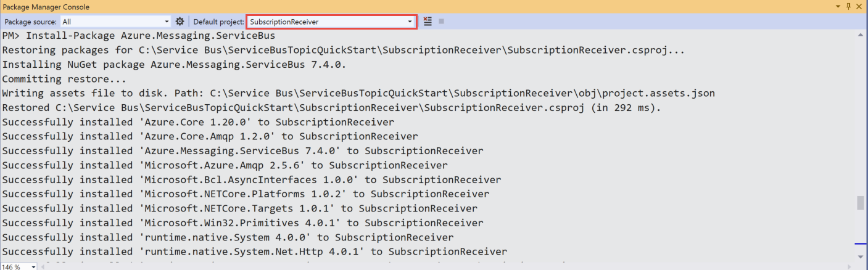
Task: Open Package Manager settings gear
Action: (180, 22)
